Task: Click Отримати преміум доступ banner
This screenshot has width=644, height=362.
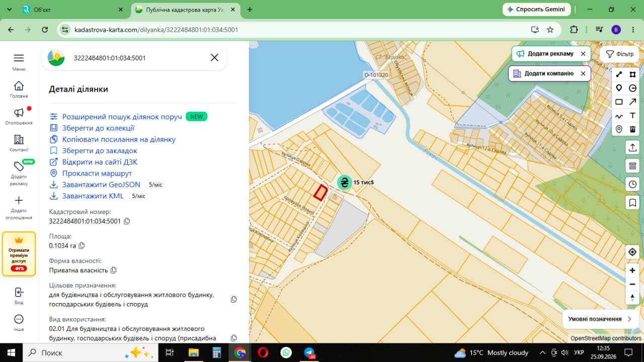Action: pos(19,254)
